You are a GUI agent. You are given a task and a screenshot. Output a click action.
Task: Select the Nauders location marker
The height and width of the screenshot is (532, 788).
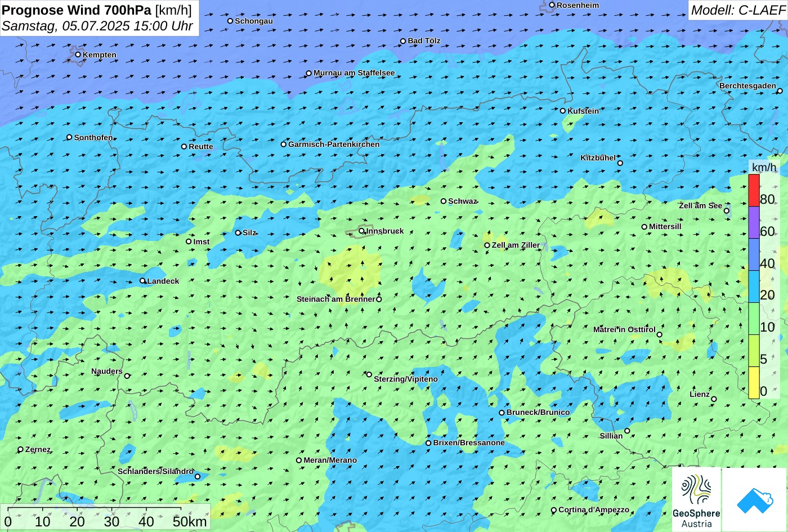coord(127,376)
